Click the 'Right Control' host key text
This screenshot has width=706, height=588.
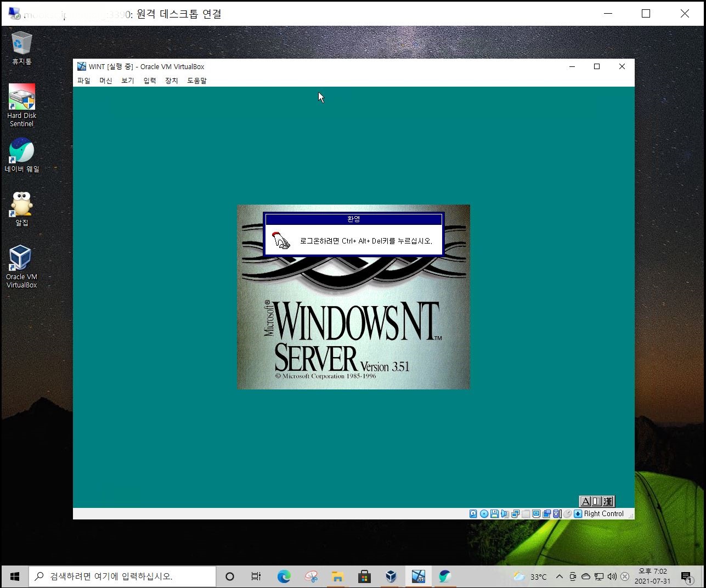coord(604,514)
